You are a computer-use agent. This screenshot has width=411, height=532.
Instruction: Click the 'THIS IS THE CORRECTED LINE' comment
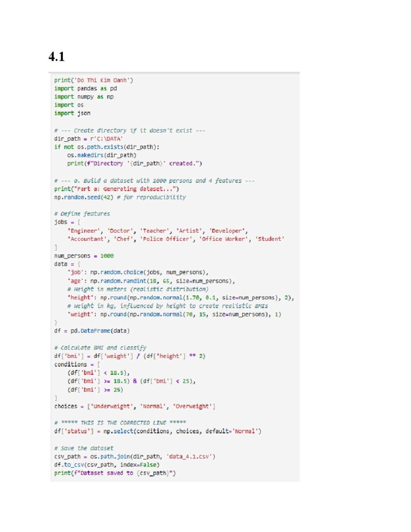click(120, 423)
